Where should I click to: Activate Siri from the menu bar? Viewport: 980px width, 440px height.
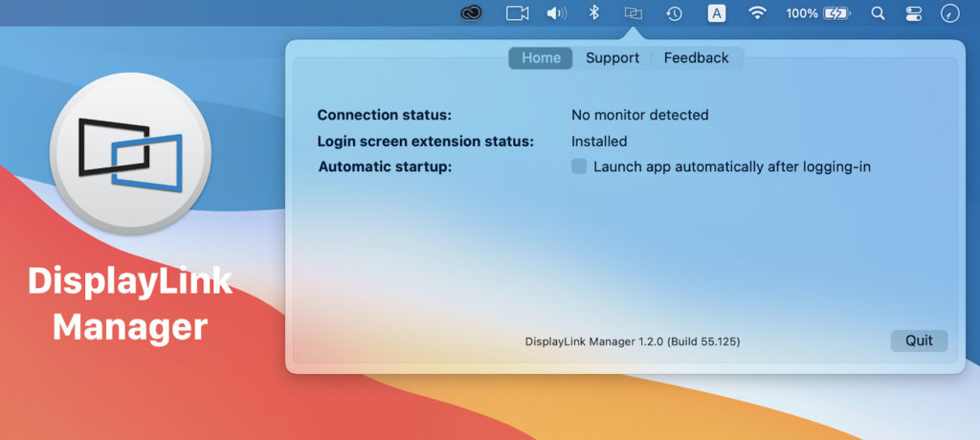[x=949, y=13]
